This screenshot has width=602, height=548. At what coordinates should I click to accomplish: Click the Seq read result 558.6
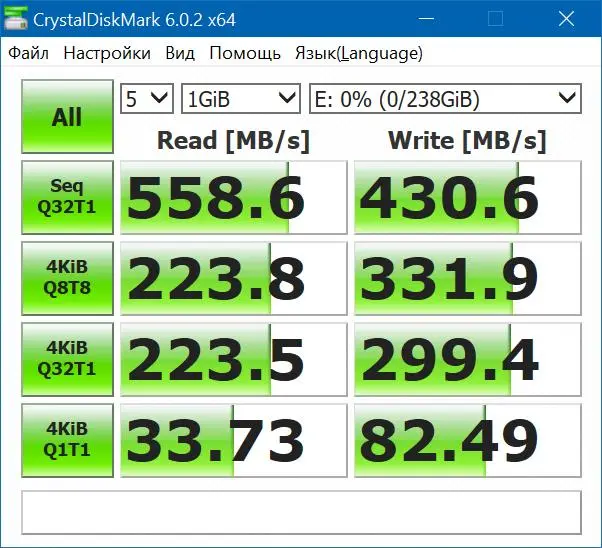[x=234, y=197]
